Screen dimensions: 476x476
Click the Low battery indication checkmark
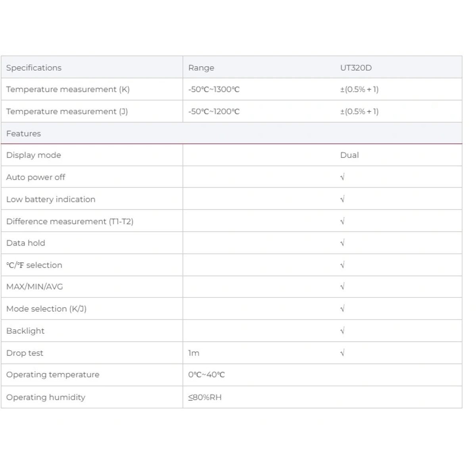click(342, 199)
